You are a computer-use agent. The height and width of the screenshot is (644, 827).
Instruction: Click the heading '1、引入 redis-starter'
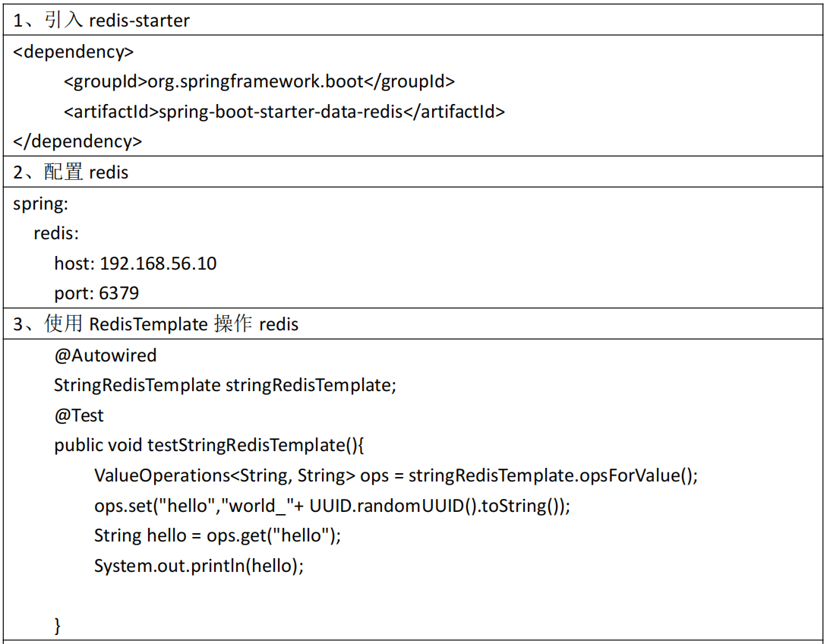tap(101, 20)
